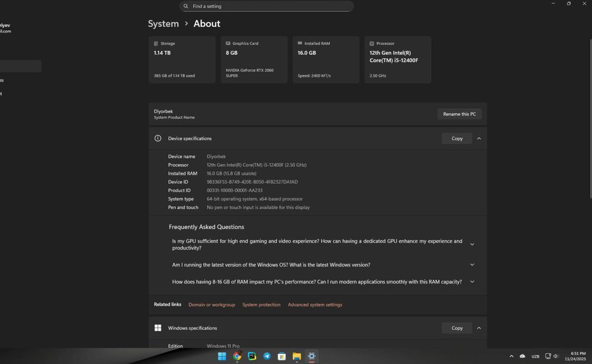Copy the Device specifications
The width and height of the screenshot is (592, 364).
pyautogui.click(x=457, y=138)
